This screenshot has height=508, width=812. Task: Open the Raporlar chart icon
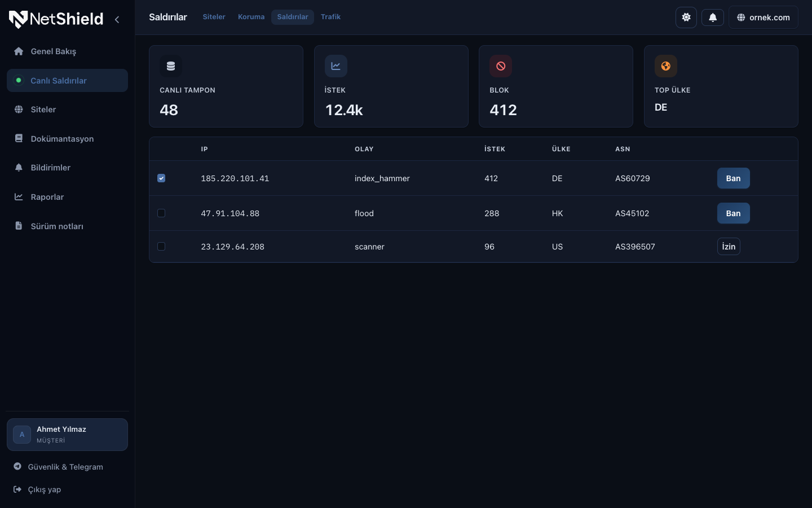[19, 197]
